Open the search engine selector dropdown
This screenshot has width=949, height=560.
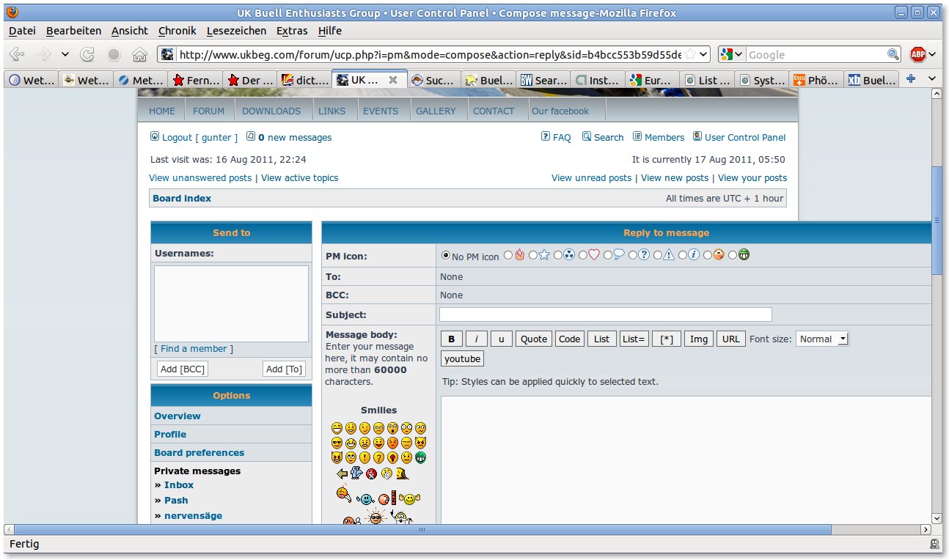pyautogui.click(x=732, y=55)
